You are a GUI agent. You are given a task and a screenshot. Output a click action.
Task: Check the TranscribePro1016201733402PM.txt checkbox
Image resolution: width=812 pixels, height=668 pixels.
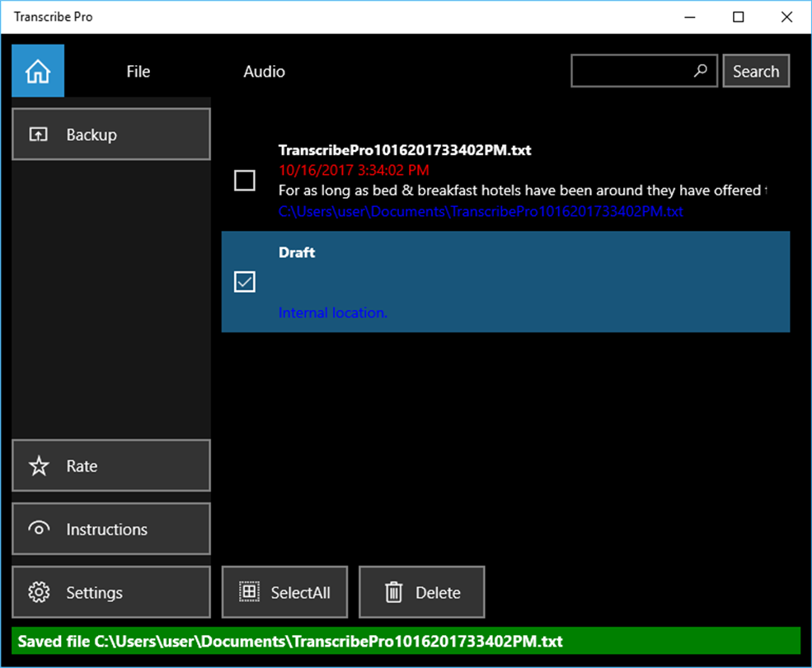tap(245, 181)
